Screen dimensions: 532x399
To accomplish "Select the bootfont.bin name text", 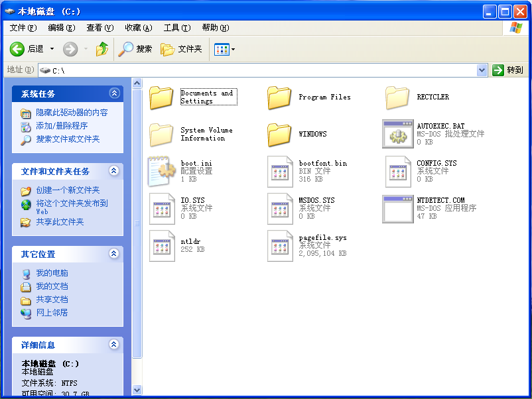I will (323, 164).
